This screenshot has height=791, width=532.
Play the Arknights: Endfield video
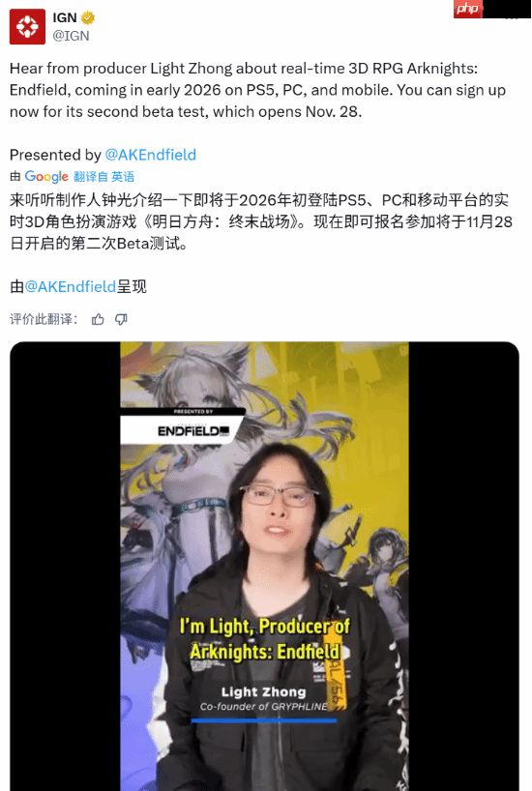pos(264,566)
